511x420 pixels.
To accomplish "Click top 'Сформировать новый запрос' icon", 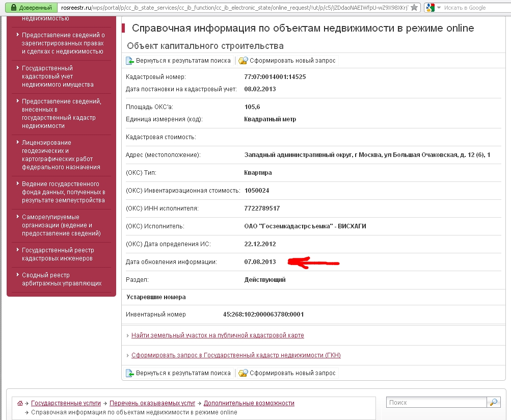I will point(243,61).
